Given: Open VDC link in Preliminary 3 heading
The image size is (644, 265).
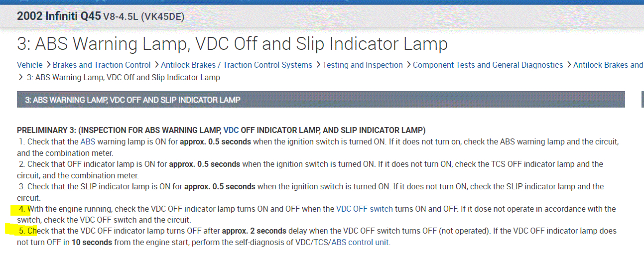Looking at the screenshot, I should click(x=231, y=131).
